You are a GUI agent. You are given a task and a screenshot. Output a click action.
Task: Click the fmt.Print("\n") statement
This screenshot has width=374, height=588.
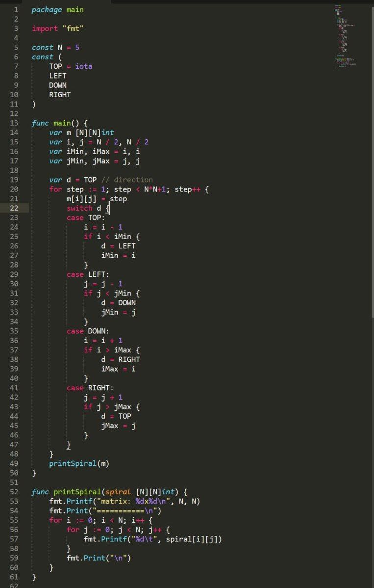pos(99,558)
